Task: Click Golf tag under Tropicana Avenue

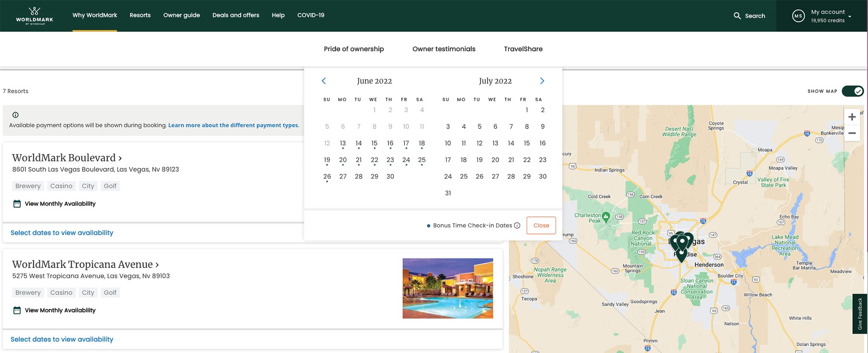Action: [110, 293]
